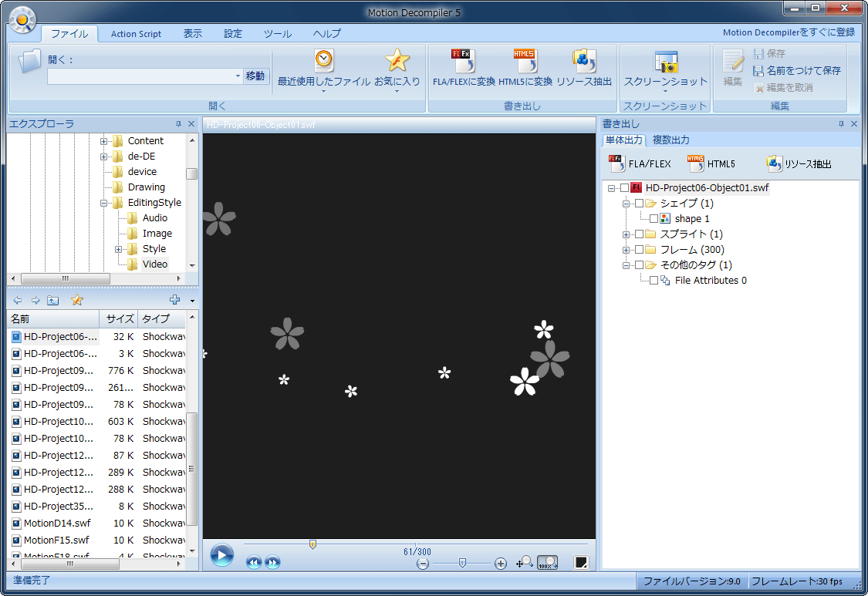Step back one frame

(254, 562)
